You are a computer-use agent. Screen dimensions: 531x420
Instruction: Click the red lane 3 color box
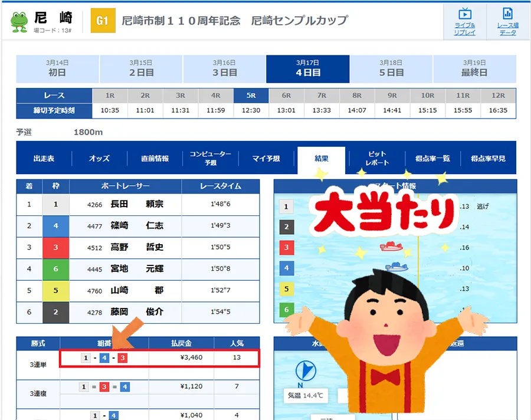coord(55,248)
